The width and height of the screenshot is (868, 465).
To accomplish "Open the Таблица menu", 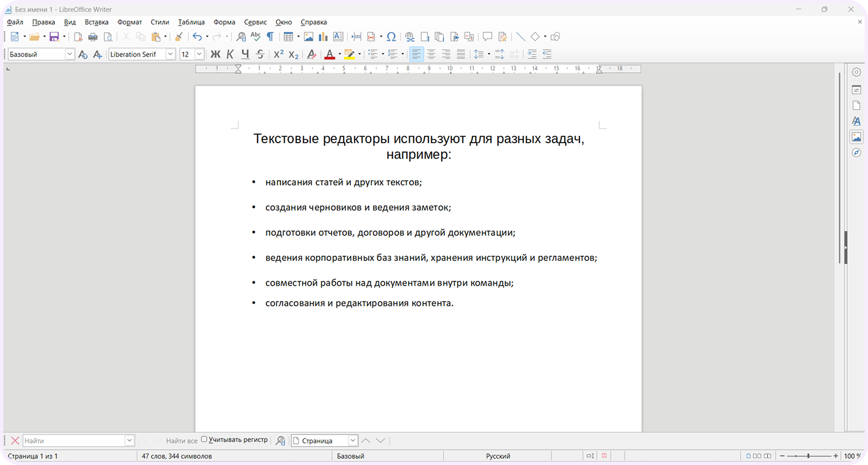I will pos(191,22).
